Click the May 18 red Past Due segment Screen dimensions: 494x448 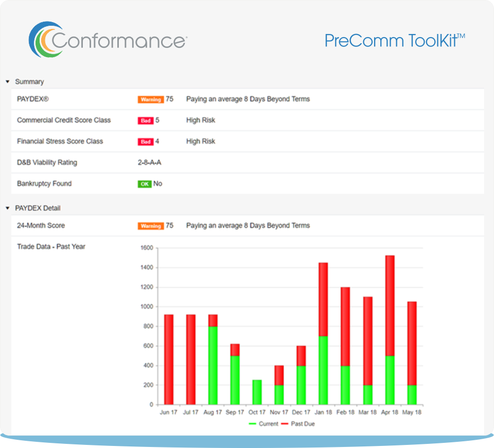412,343
